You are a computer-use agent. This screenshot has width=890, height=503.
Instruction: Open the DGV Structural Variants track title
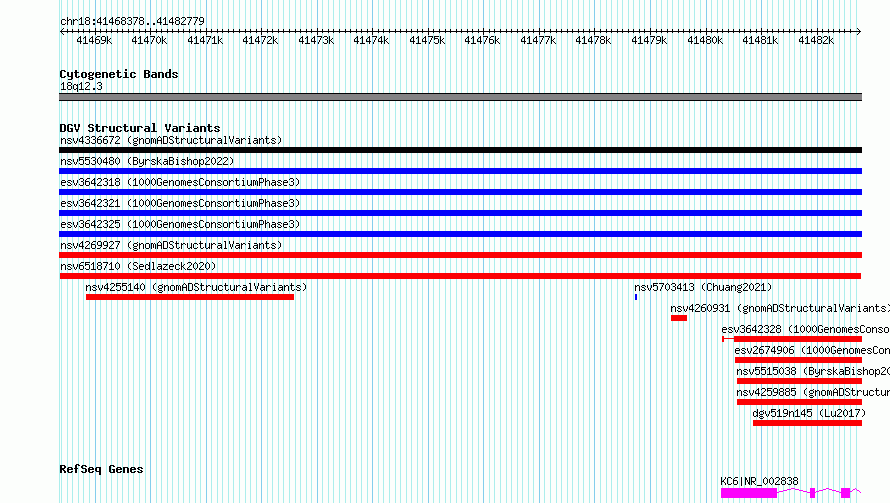coord(140,128)
